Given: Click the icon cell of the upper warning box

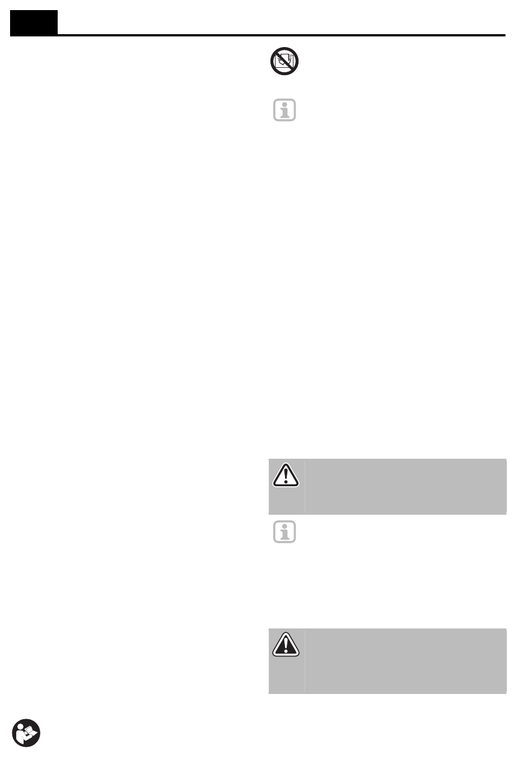Looking at the screenshot, I should click(286, 486).
